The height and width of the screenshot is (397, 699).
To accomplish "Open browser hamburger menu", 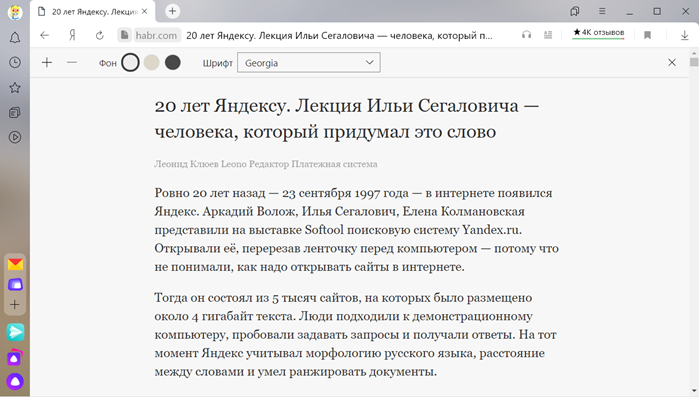I will [x=602, y=12].
